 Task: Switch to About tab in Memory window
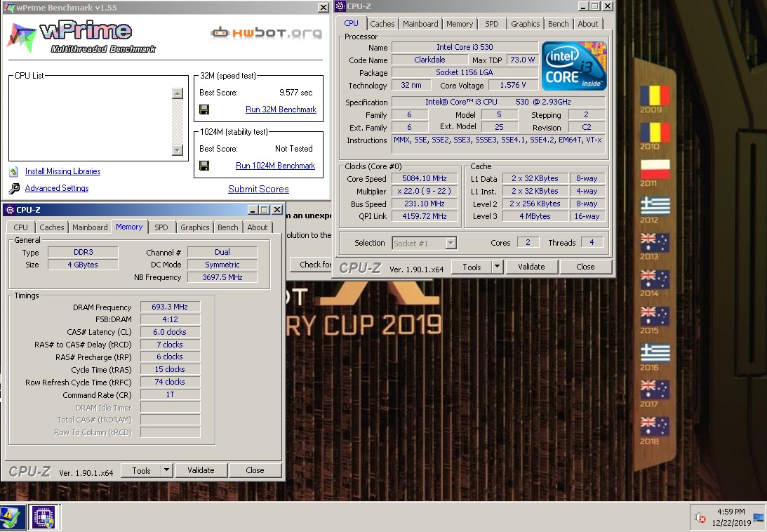[x=257, y=227]
